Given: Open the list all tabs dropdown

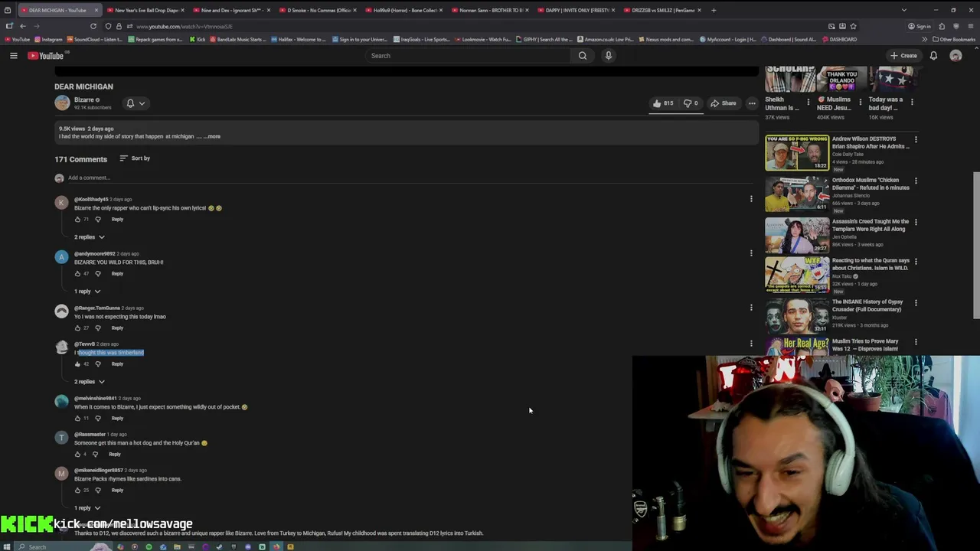Looking at the screenshot, I should pyautogui.click(x=903, y=10).
